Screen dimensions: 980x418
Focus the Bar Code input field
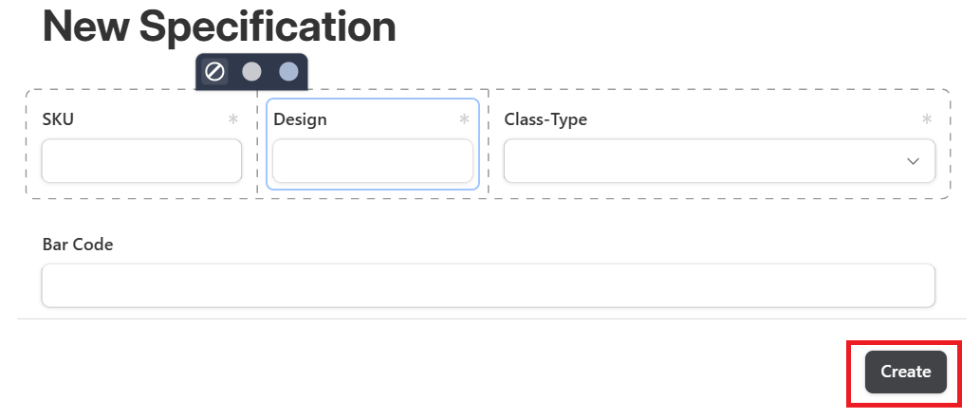489,285
